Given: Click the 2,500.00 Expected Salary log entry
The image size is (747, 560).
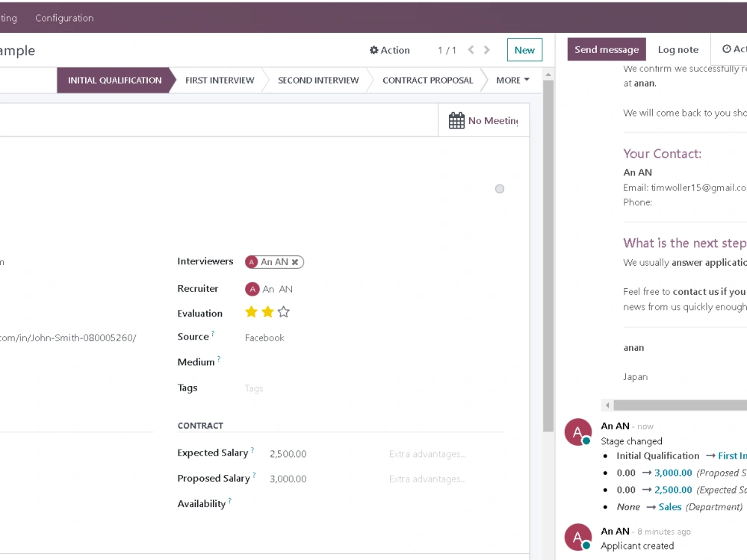Looking at the screenshot, I should [x=673, y=490].
